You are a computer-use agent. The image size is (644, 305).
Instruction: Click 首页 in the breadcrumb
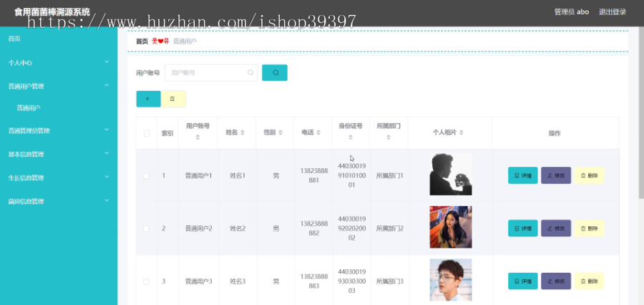142,41
